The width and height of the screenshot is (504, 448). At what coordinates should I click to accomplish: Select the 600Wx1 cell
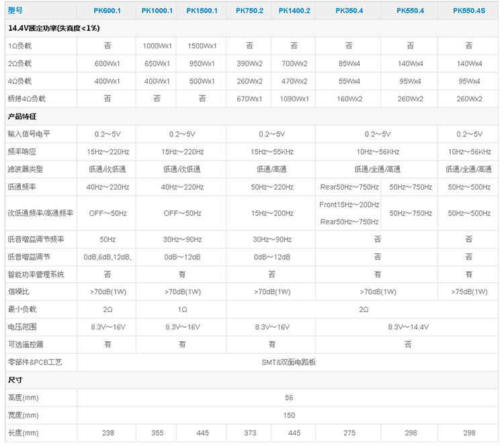[x=107, y=64]
